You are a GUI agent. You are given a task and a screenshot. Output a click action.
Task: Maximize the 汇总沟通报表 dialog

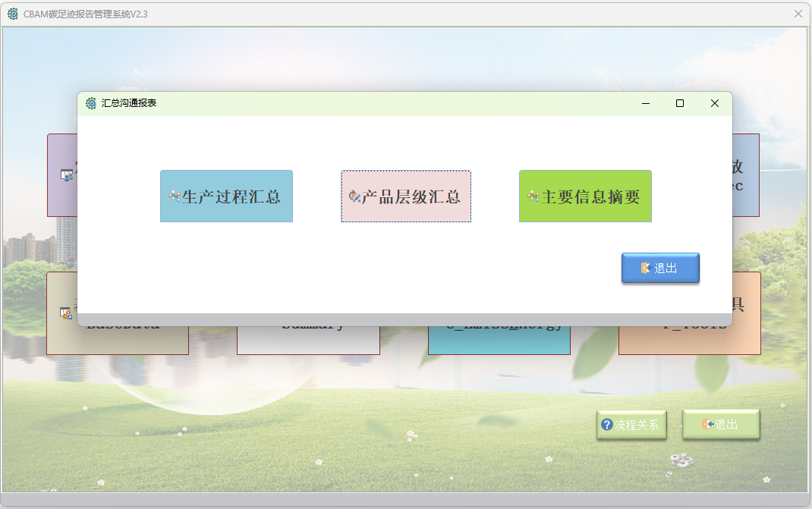coord(680,103)
